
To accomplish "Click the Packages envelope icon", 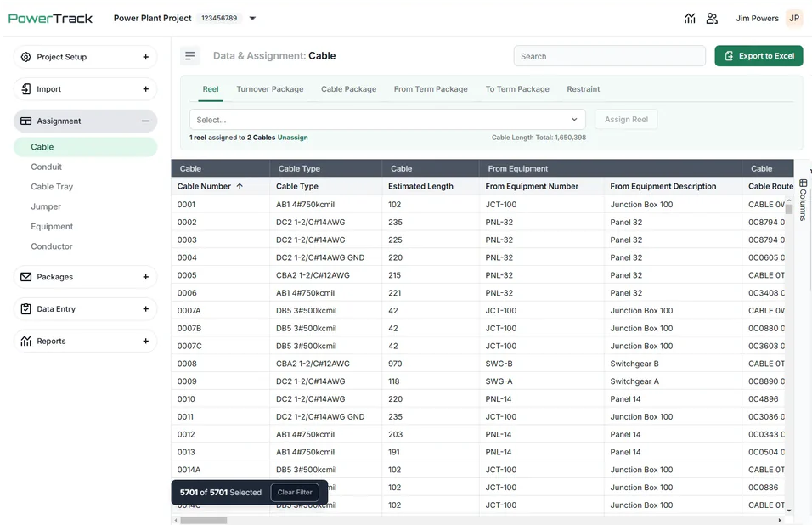I will 25,277.
